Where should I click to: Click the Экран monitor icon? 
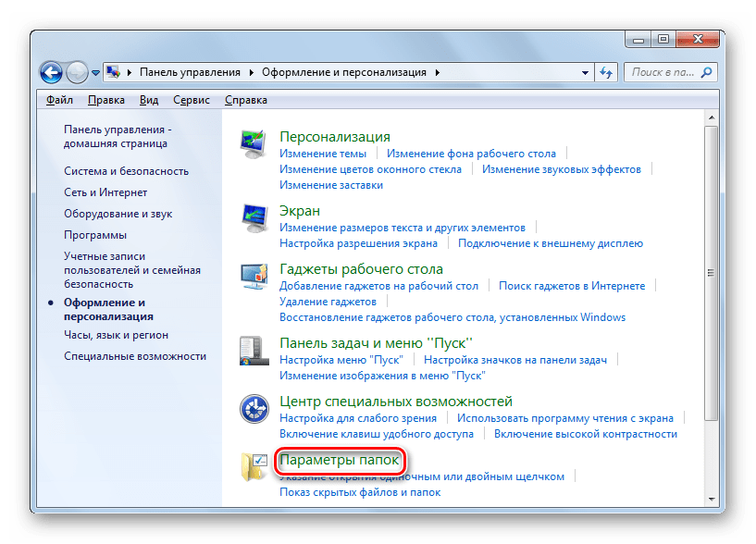[253, 218]
